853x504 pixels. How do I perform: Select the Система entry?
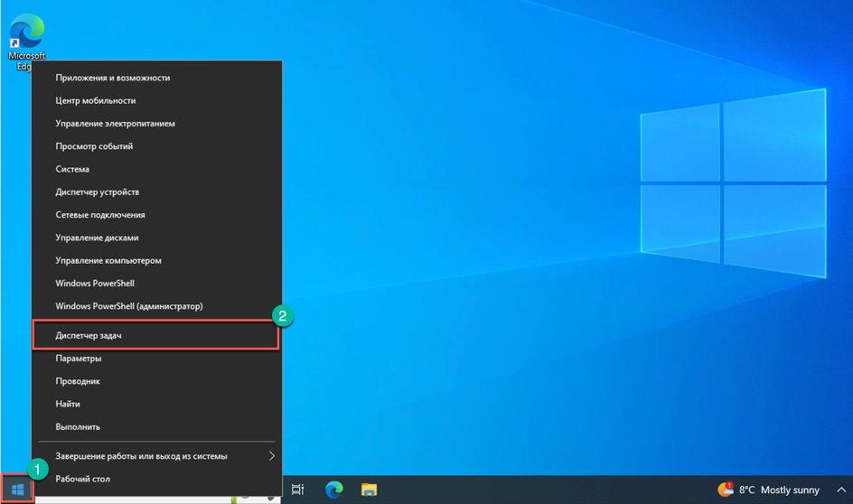(x=156, y=169)
